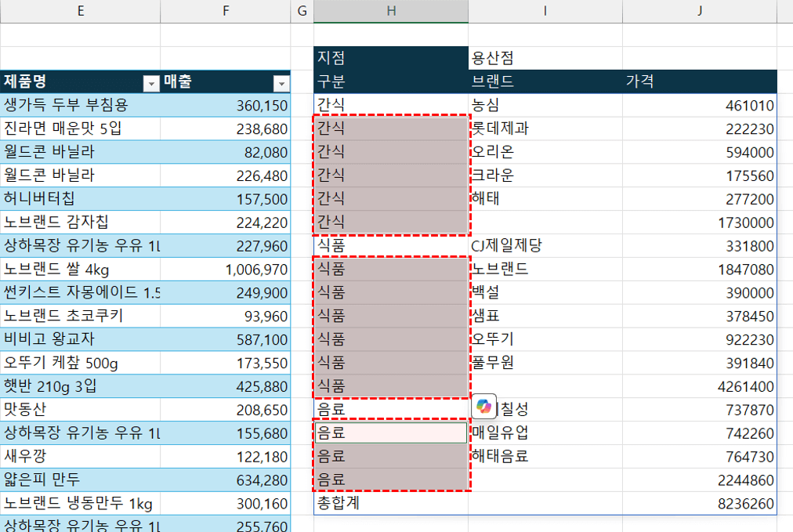
Task: Click the 허니버터칩 product cell
Action: coord(81,199)
